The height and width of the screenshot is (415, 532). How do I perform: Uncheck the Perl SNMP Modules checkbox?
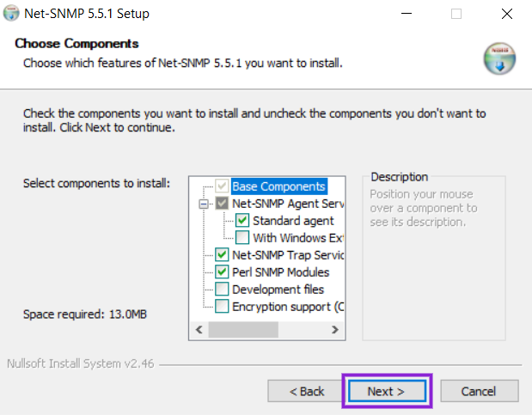click(x=222, y=272)
